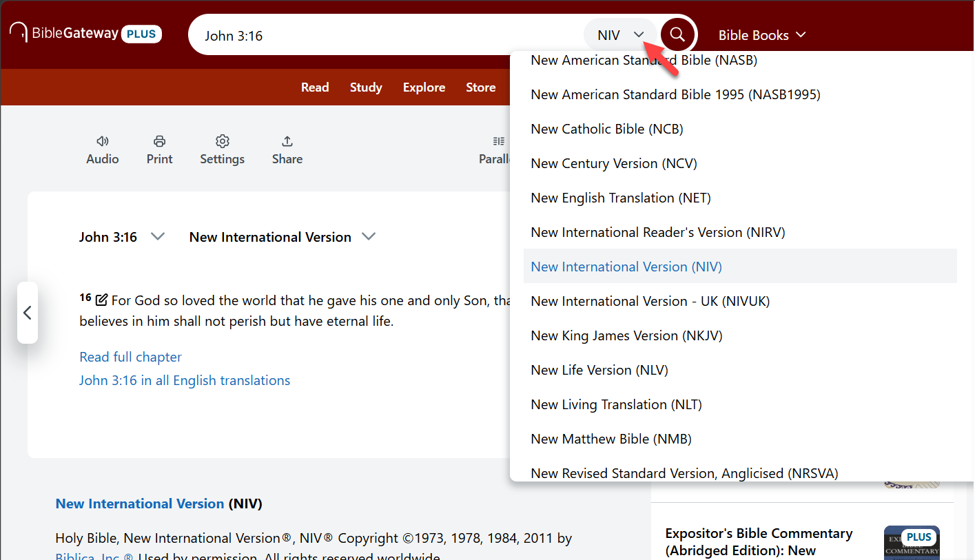Screen dimensions: 975x560
Task: Open John 3:16 in all English translations
Action: click(x=185, y=380)
